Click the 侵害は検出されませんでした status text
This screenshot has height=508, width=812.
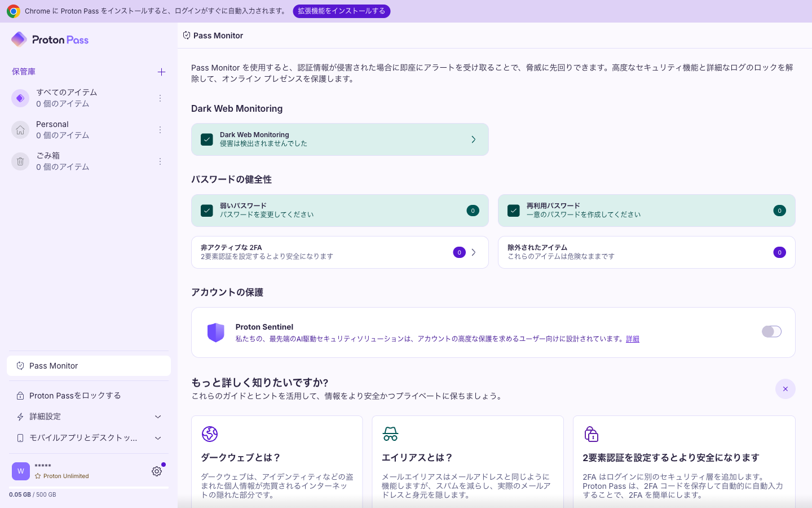click(x=263, y=143)
